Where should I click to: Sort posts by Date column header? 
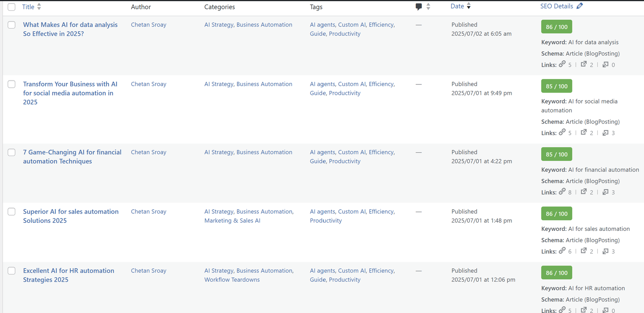457,6
